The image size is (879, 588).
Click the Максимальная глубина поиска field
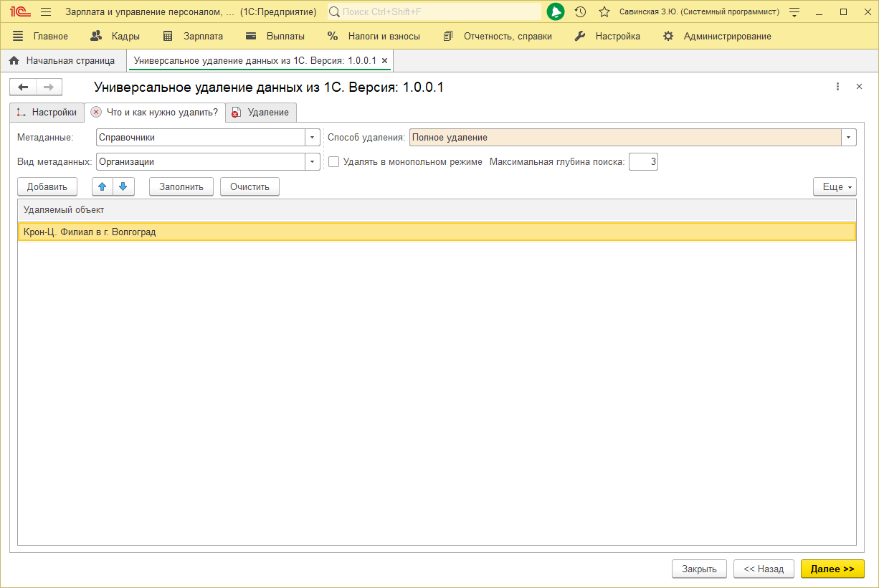tap(643, 162)
